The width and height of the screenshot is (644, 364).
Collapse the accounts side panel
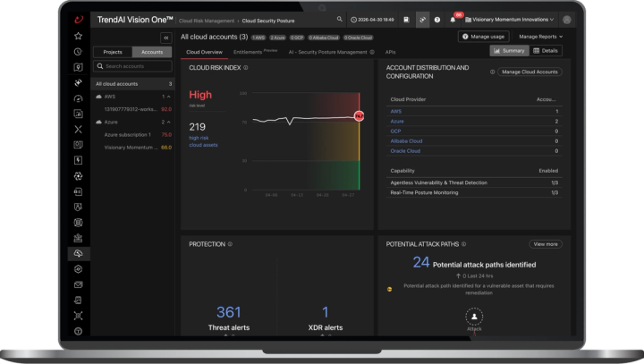point(166,38)
